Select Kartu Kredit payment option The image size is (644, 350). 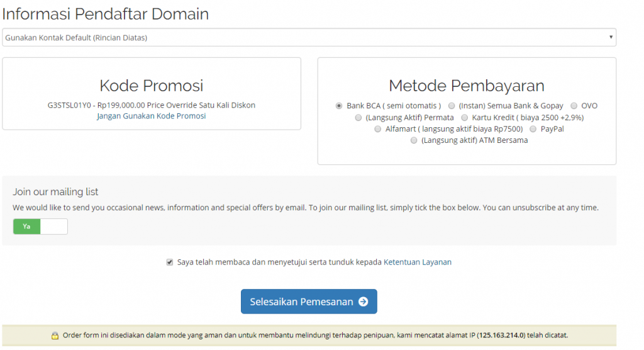coord(465,118)
